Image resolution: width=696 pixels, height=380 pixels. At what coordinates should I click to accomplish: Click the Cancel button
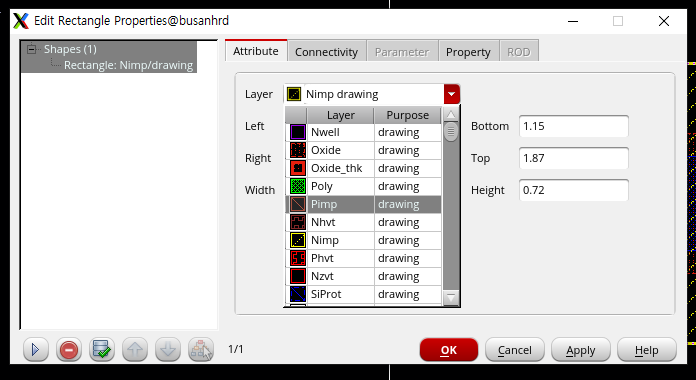(x=515, y=350)
